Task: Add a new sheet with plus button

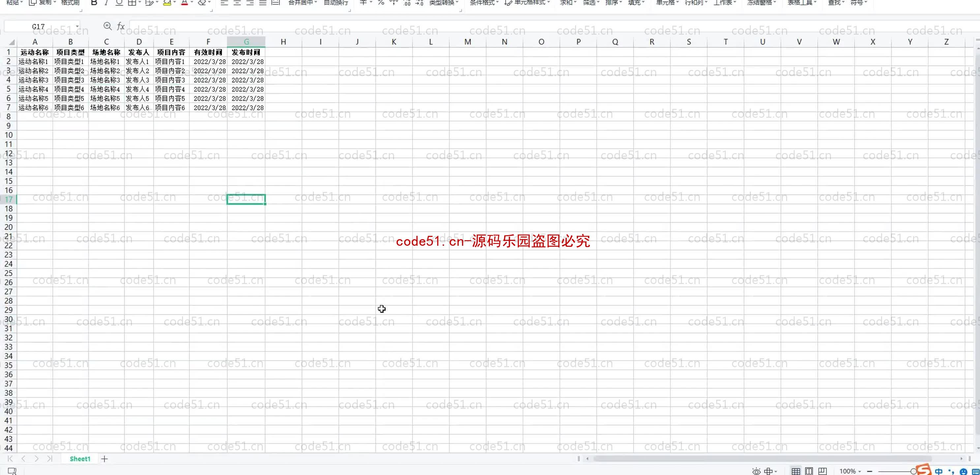Action: coord(104,459)
